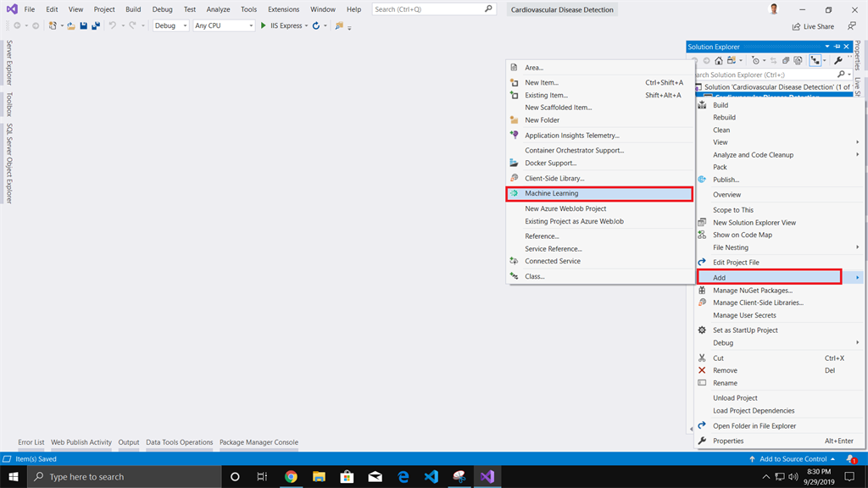Click the Visual Studio logo icon

click(x=12, y=9)
